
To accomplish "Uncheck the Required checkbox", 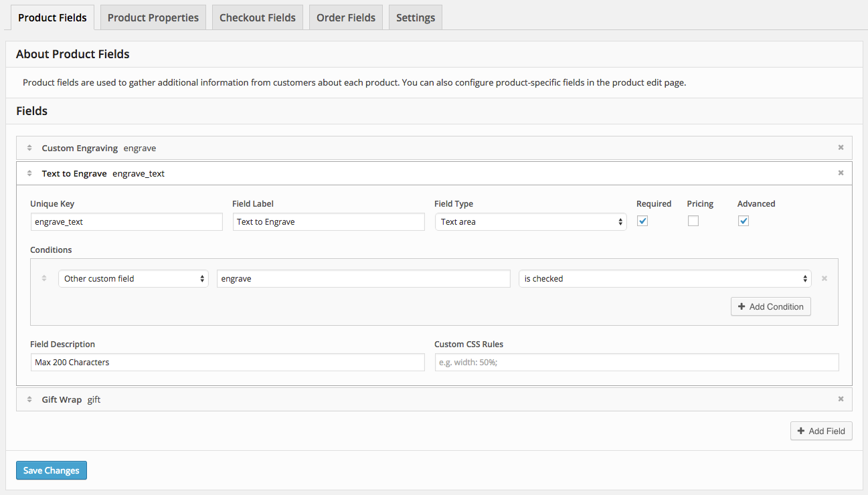I will point(642,221).
